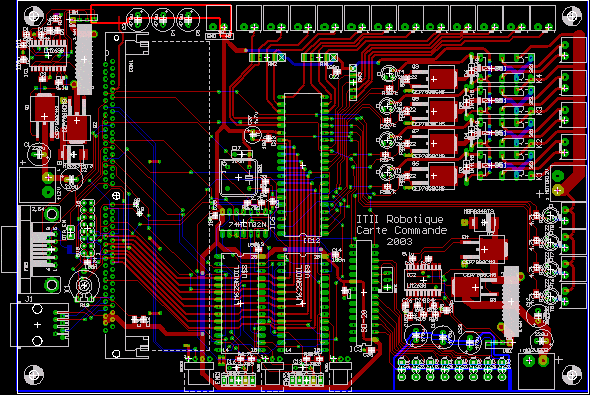Click the LM2239 IC package
Screen dimensions: 590x395
pyautogui.click(x=423, y=280)
